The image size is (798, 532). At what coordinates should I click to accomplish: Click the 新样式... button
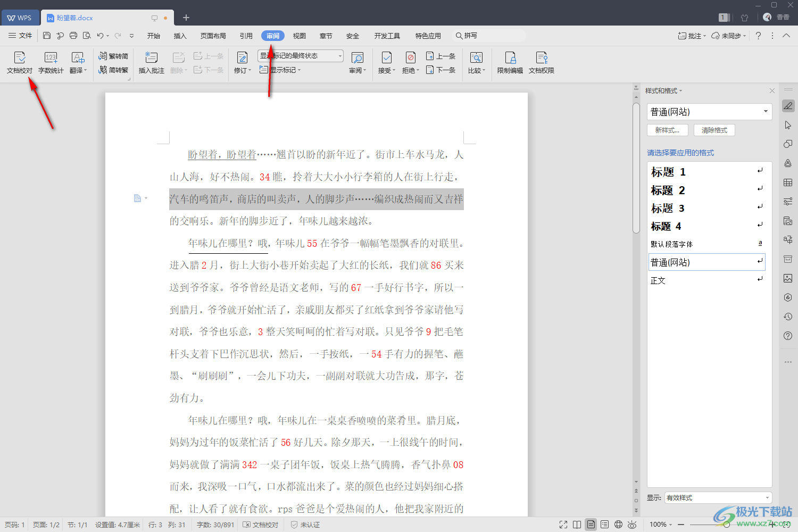coord(667,130)
